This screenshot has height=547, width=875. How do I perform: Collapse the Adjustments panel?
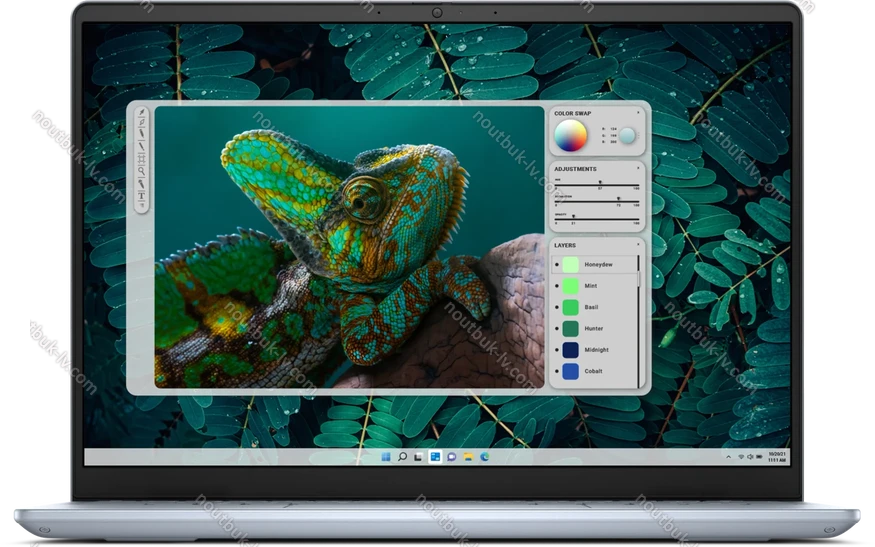[638, 167]
